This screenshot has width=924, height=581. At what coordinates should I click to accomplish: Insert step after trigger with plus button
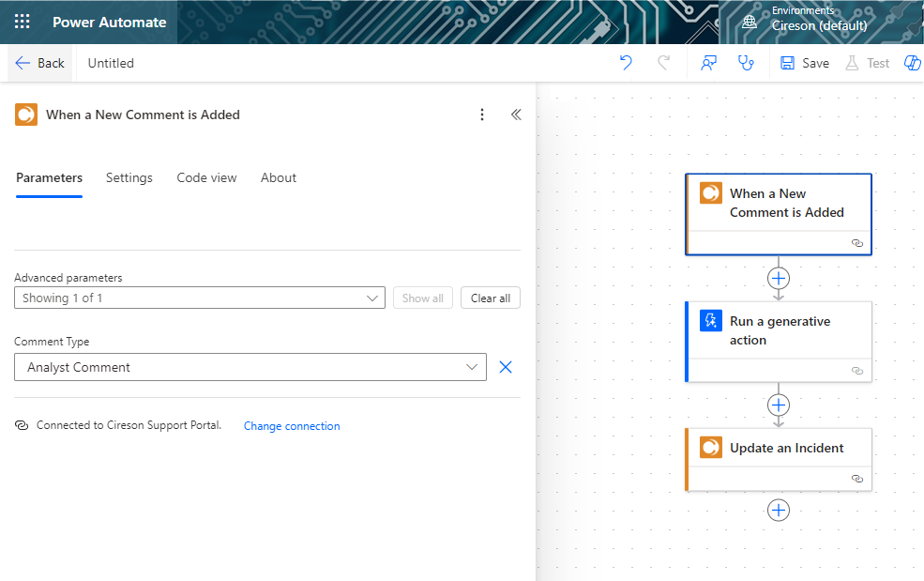point(779,279)
